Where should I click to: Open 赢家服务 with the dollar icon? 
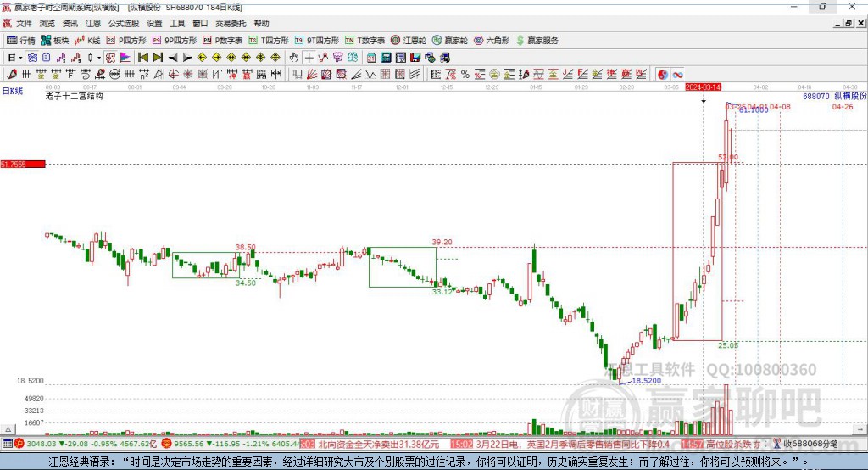[x=537, y=41]
